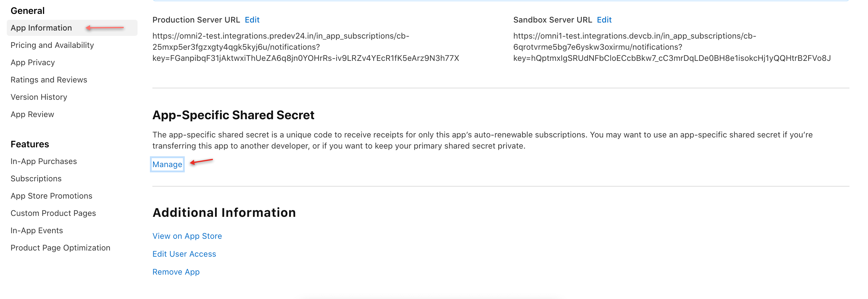The image size is (868, 299).
Task: Click the Production Server URL text
Action: 305,47
